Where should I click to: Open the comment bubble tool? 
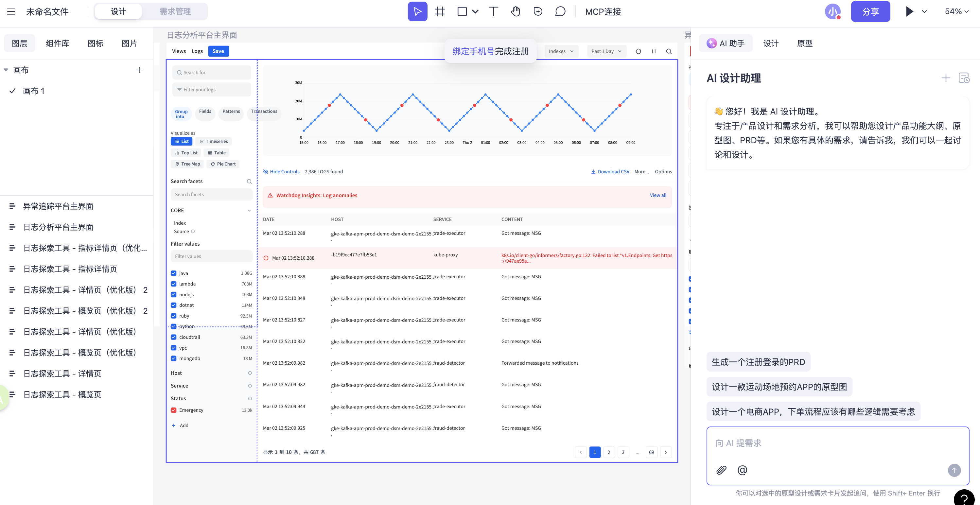tap(560, 11)
